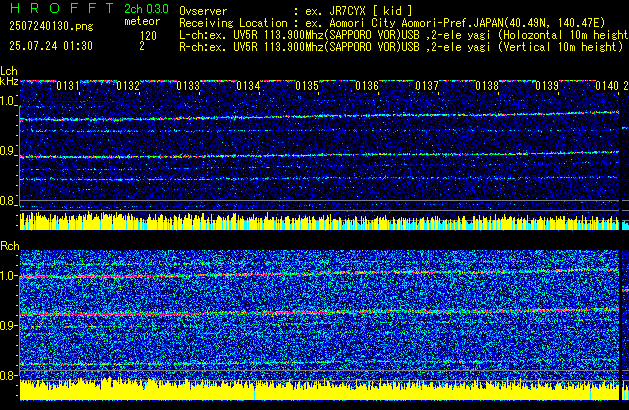The width and height of the screenshot is (629, 410).
Task: Click the Rch 0.9 kHz axis label
Action: (8, 325)
